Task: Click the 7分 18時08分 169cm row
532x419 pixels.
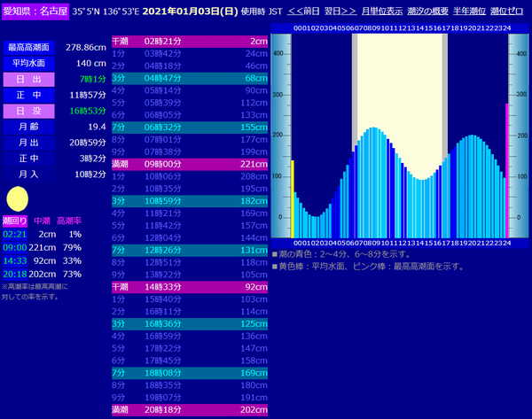Action: (190, 373)
